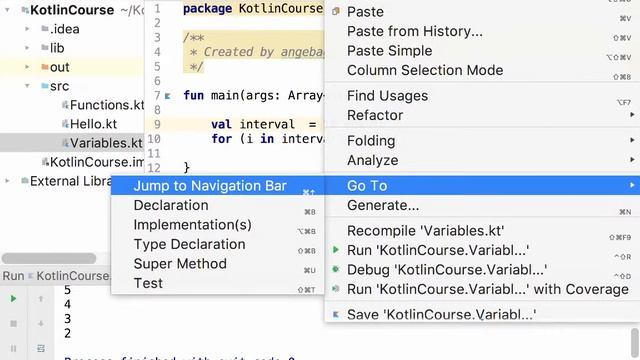Collapse the src folder arrow
Viewport: 640px width, 360px height.
[27, 86]
